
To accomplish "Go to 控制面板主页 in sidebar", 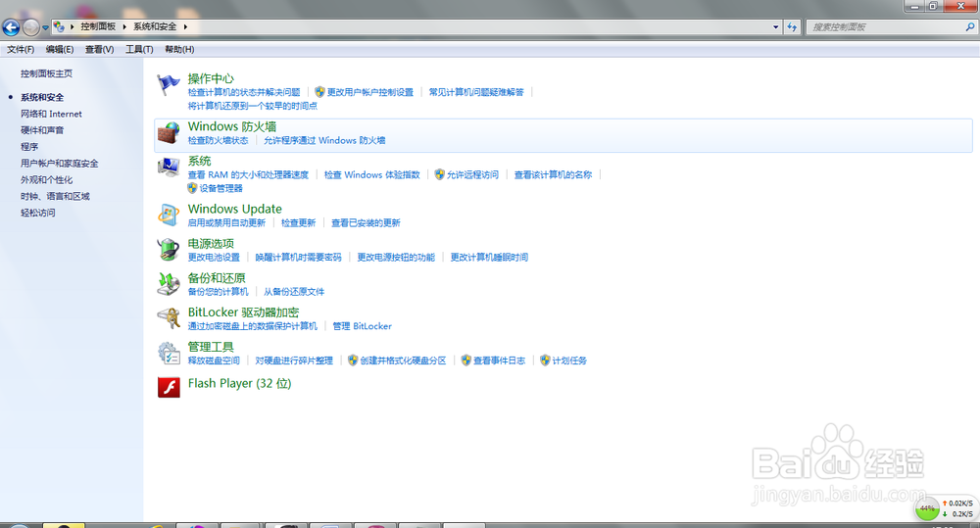I will pos(46,73).
